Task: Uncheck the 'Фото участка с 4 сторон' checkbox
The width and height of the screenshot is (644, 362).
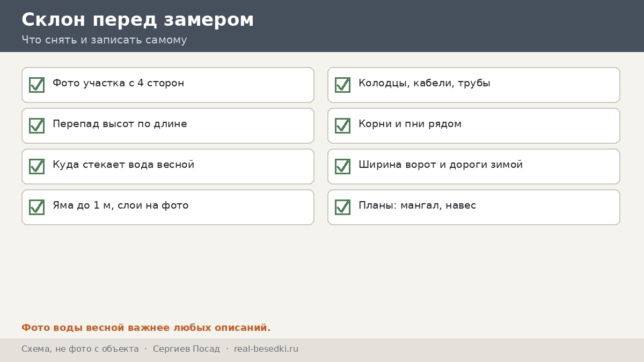Action: [36, 85]
